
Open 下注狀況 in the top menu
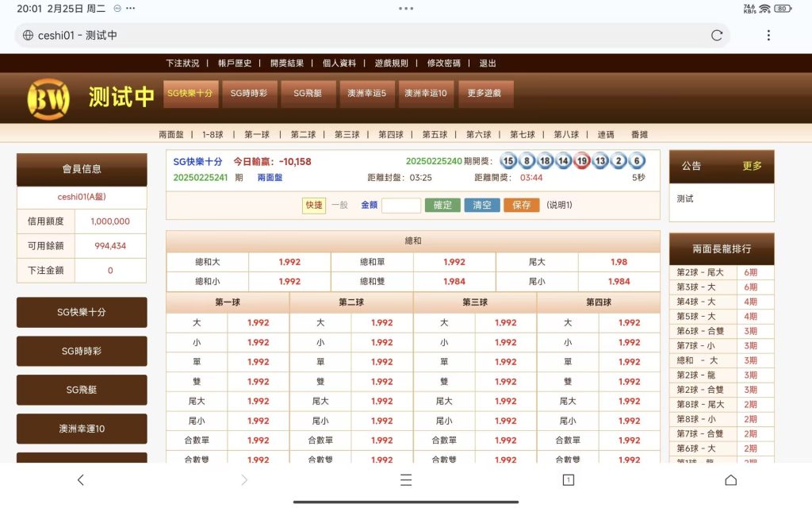[182, 63]
